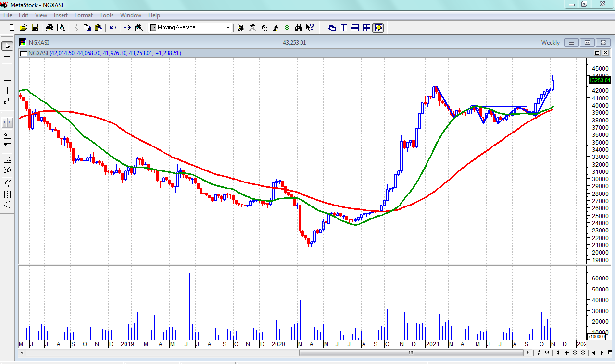Select the horizontal line drawing tool
The height and width of the screenshot is (364, 615).
point(7,80)
